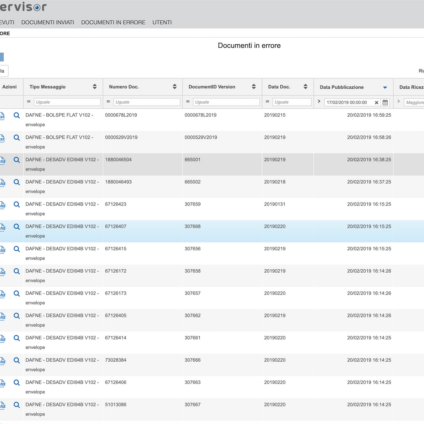This screenshot has width=424, height=424.
Task: Click magnifier icon for document 51013086
Action: 17,405
